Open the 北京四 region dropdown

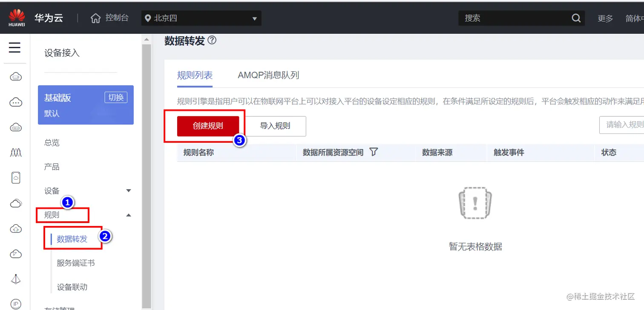201,18
